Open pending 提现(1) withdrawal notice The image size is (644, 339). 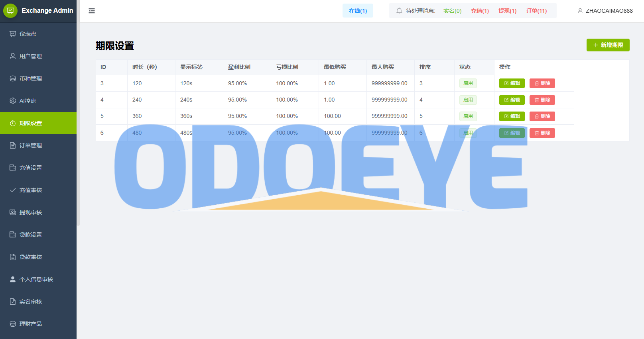pos(507,11)
